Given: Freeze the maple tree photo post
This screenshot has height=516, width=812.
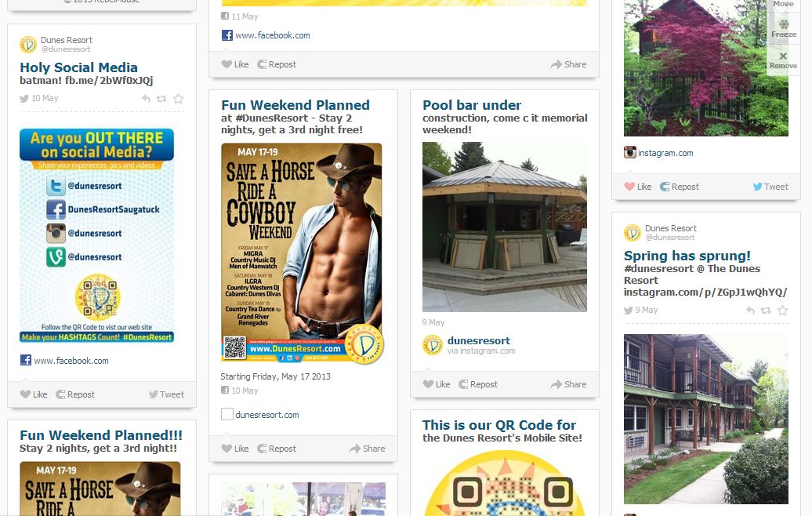Looking at the screenshot, I should tap(784, 29).
